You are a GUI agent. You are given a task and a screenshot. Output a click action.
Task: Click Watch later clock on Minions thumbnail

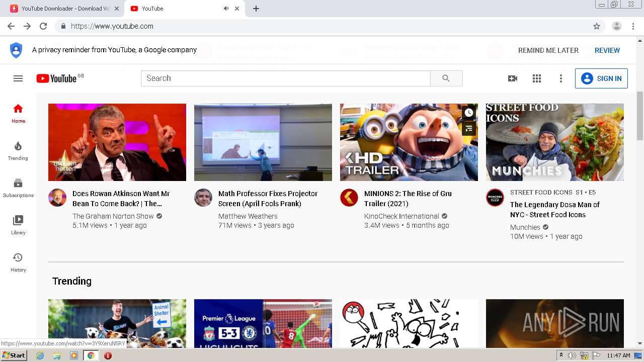click(468, 113)
